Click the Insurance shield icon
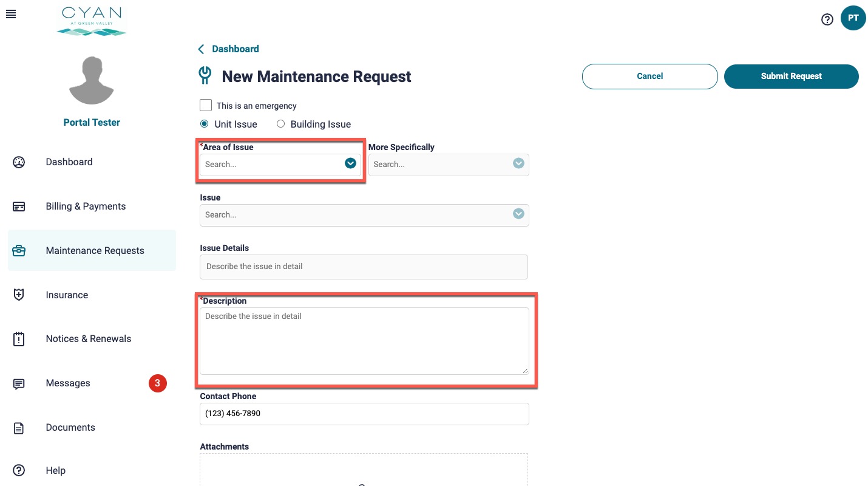The width and height of the screenshot is (868, 486). pyautogui.click(x=19, y=295)
